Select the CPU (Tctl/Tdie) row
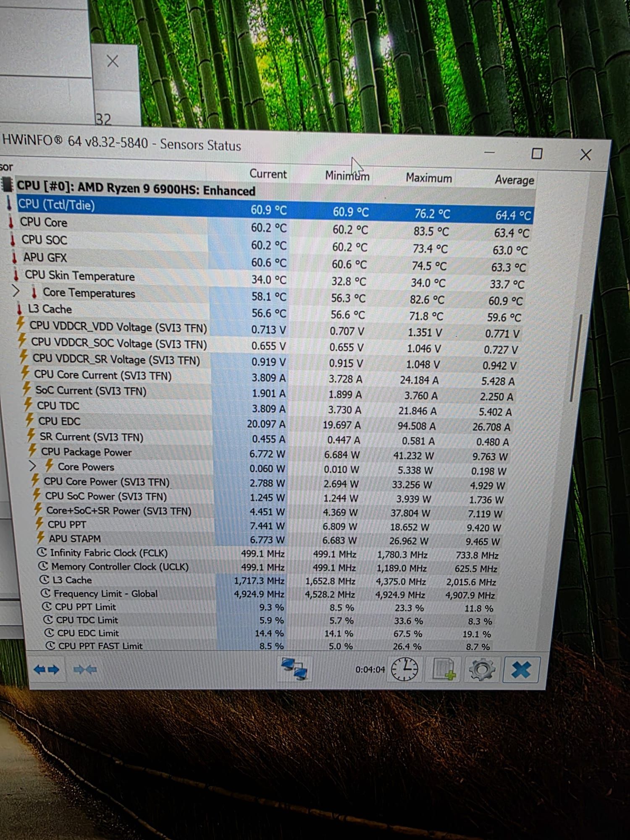Image resolution: width=630 pixels, height=840 pixels. [275, 210]
